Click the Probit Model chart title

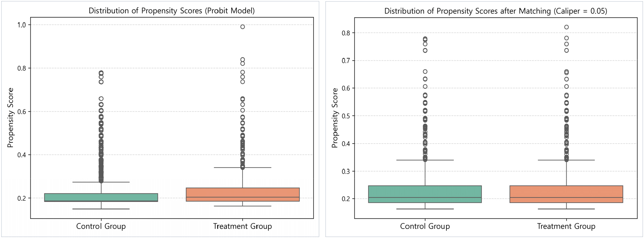(171, 11)
